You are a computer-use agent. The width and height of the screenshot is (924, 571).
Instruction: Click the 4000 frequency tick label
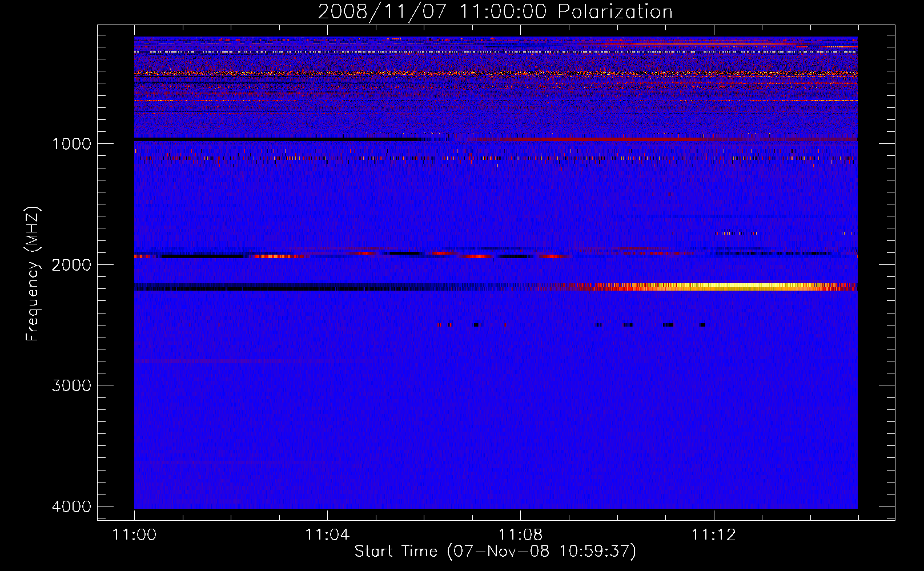pos(71,506)
